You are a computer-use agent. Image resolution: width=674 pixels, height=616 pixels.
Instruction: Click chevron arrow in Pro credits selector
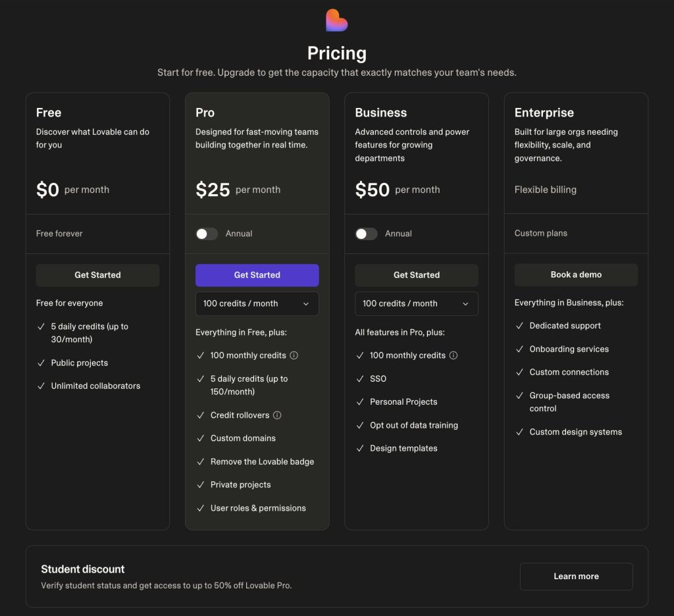(x=306, y=304)
